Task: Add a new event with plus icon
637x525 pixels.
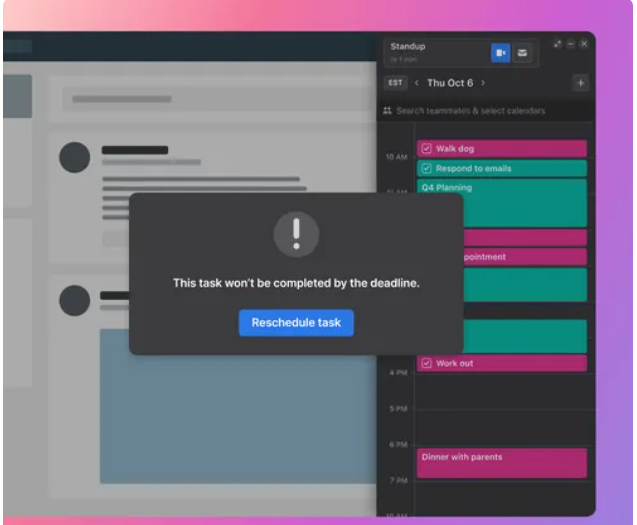Action: [x=580, y=83]
